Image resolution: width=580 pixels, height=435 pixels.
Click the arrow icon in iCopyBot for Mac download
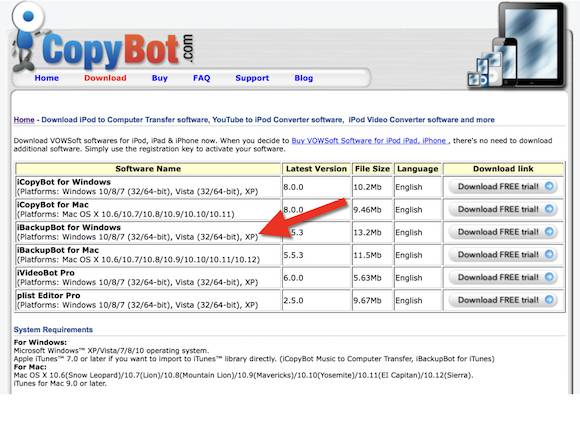tap(550, 209)
